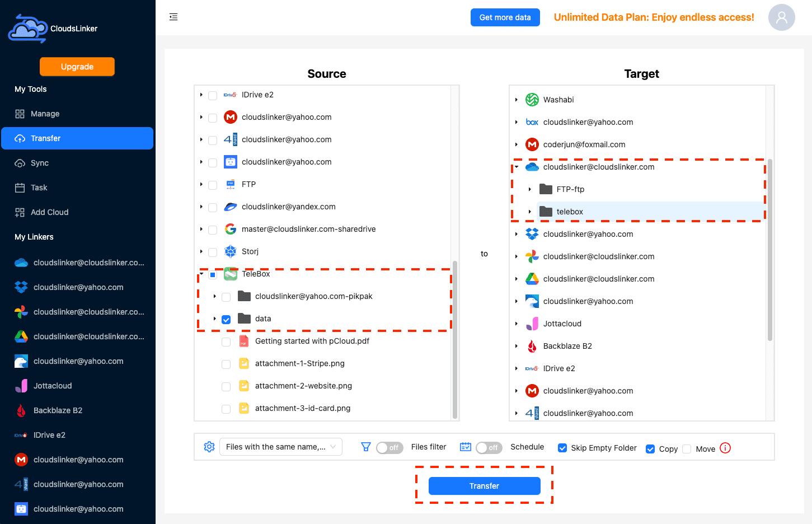Image resolution: width=812 pixels, height=524 pixels.
Task: Open Jottacloud in My Linkers sidebar
Action: point(77,386)
